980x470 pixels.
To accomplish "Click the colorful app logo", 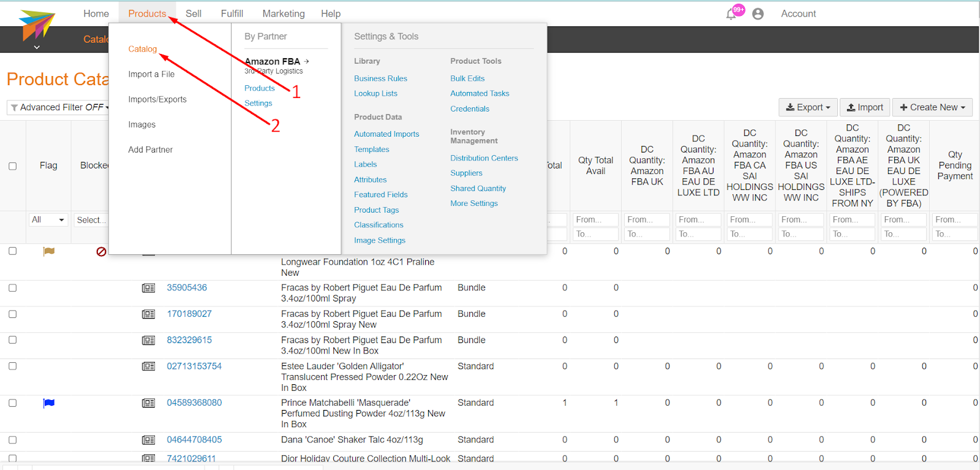I will click(37, 25).
